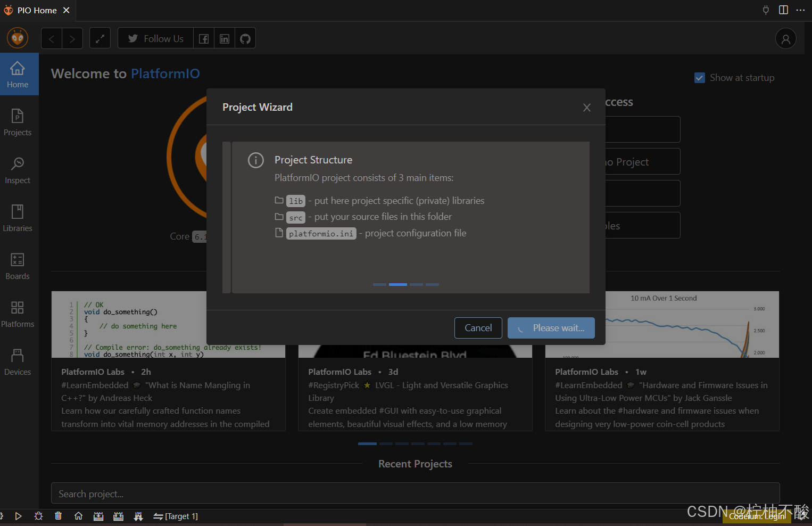The height and width of the screenshot is (526, 812).
Task: Switch the [Target 1] status bar selector
Action: 176,516
